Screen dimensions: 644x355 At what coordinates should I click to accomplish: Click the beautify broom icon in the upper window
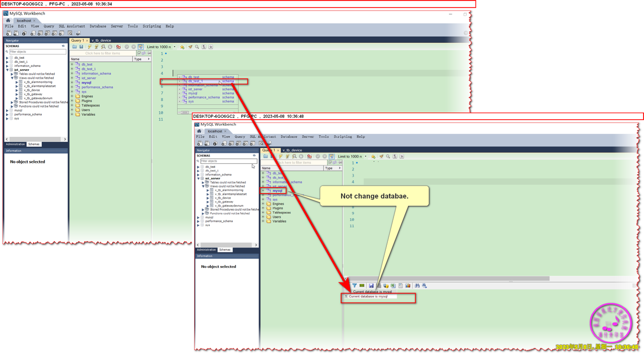click(x=190, y=47)
